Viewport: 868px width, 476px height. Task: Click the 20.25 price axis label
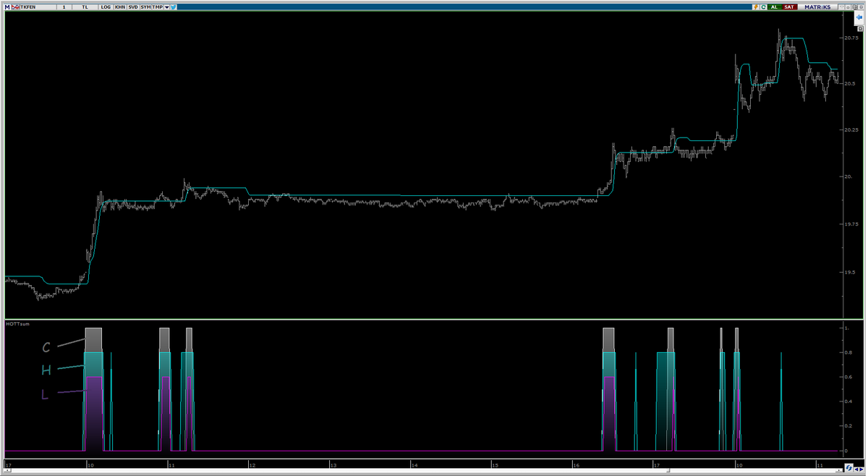(x=851, y=130)
